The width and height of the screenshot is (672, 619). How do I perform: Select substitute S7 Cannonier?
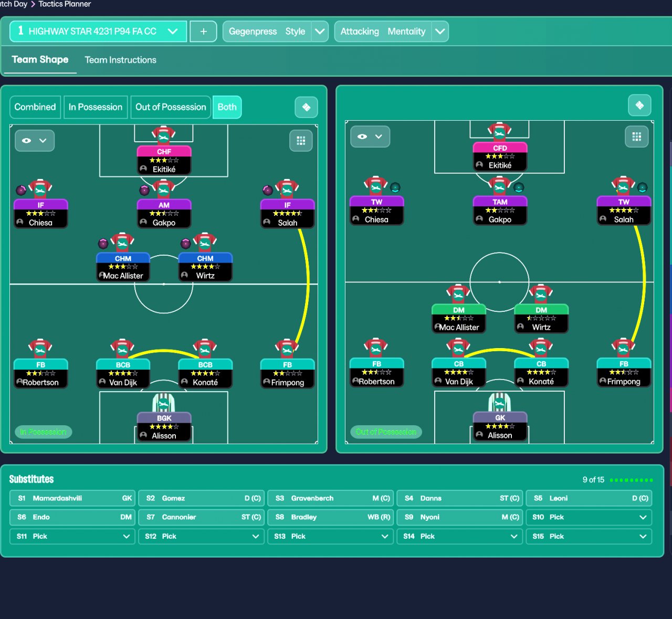click(x=202, y=517)
